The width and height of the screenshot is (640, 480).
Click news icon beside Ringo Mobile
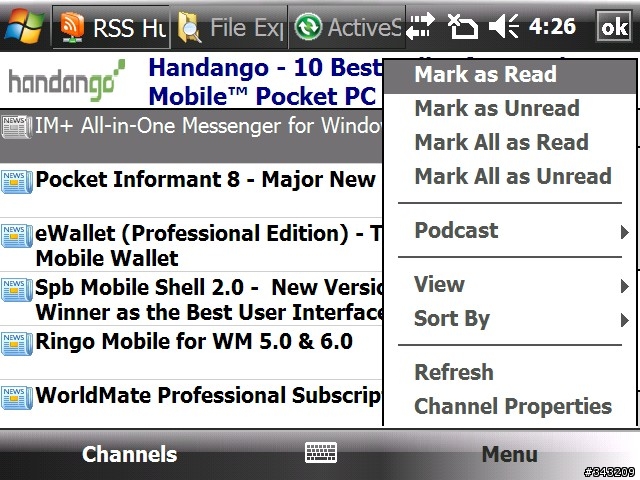pyautogui.click(x=16, y=343)
